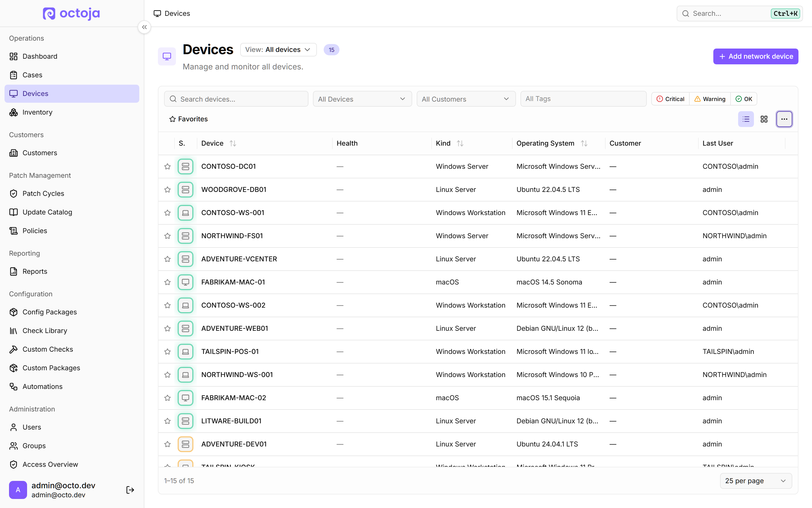Open device LITWARE-BUILD01

[231, 421]
